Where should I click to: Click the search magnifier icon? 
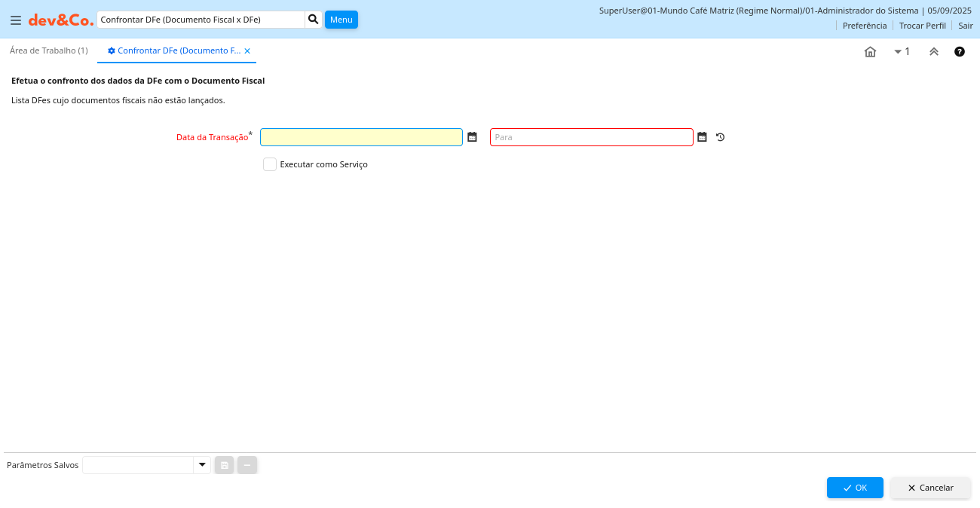314,20
